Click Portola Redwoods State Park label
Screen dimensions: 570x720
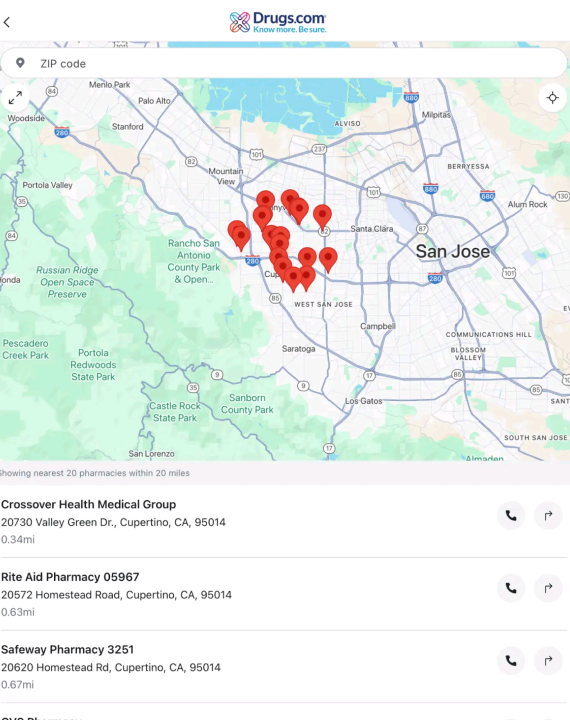pyautogui.click(x=93, y=365)
